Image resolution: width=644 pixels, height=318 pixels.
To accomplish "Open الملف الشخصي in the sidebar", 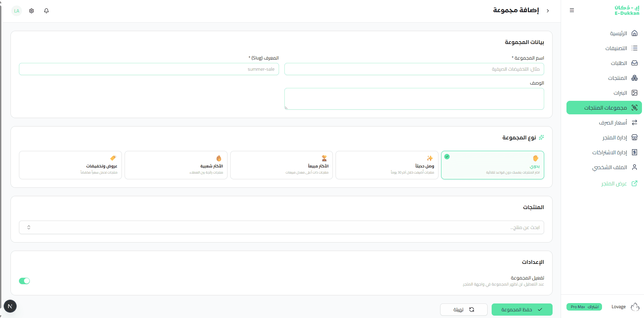I will [x=604, y=167].
